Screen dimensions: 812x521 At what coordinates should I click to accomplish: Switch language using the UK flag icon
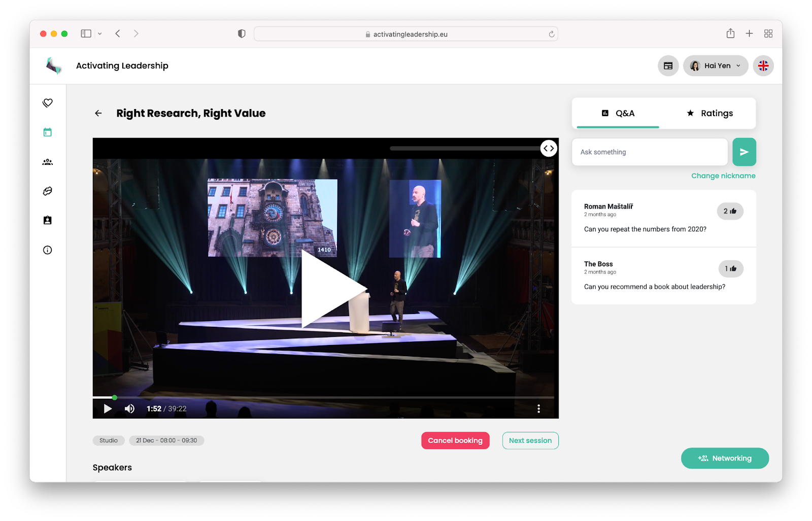(763, 66)
